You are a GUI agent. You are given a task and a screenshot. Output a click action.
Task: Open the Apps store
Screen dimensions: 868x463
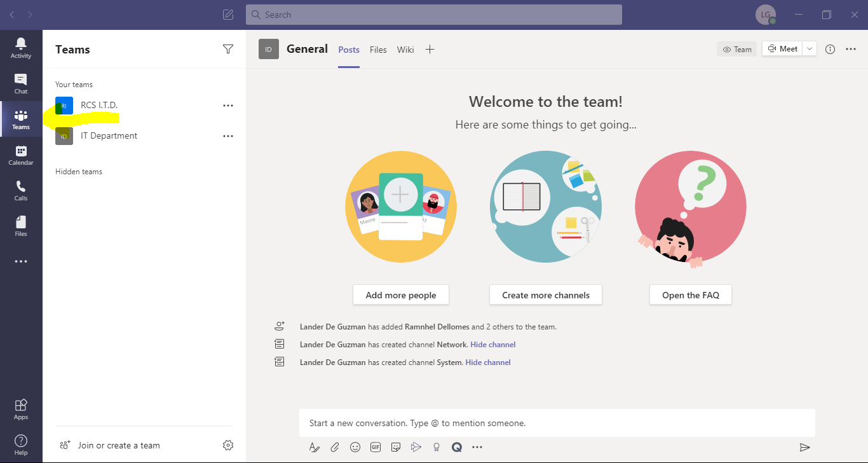[21, 409]
